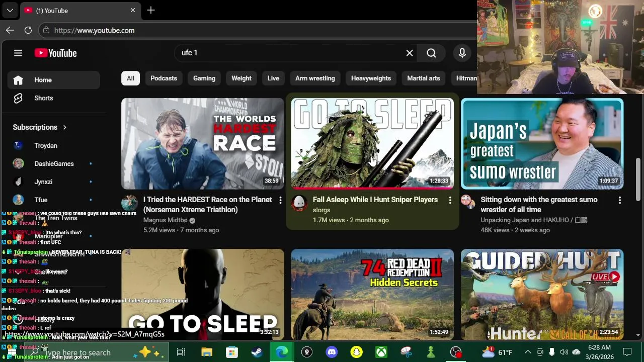Image resolution: width=644 pixels, height=362 pixels.
Task: Open the chess pawn app in the taskbar
Action: [x=431, y=352]
